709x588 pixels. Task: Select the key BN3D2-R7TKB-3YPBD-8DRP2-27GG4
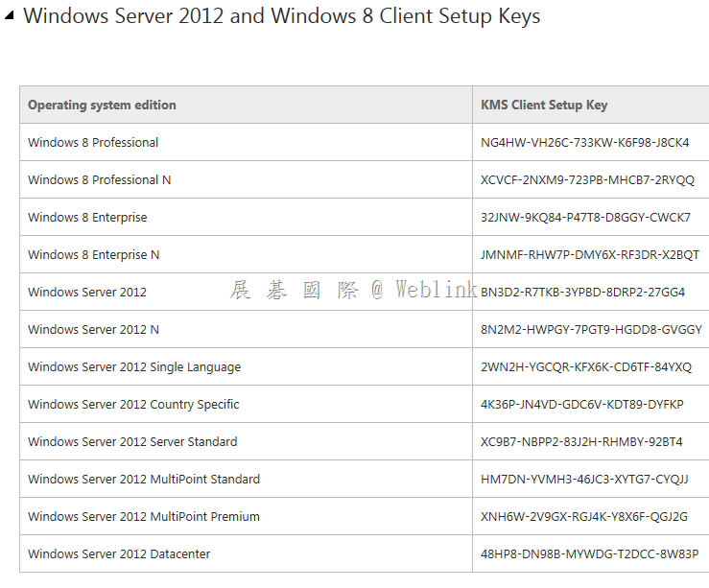(582, 292)
